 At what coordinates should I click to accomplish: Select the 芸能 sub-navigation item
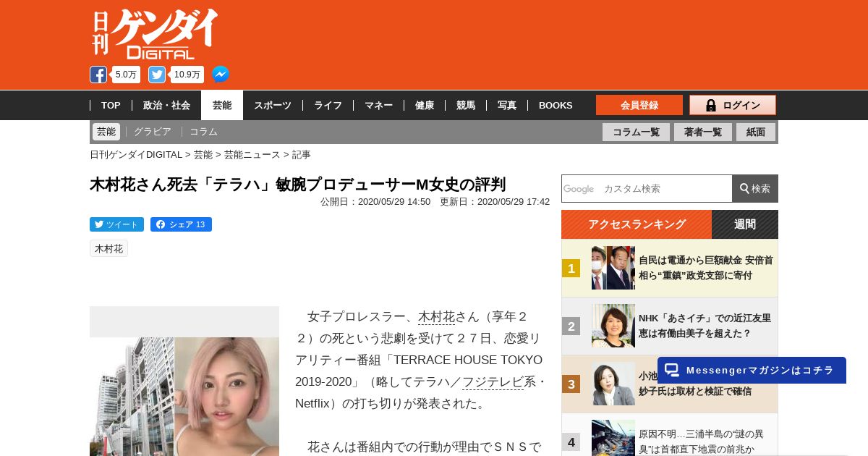[x=106, y=132]
